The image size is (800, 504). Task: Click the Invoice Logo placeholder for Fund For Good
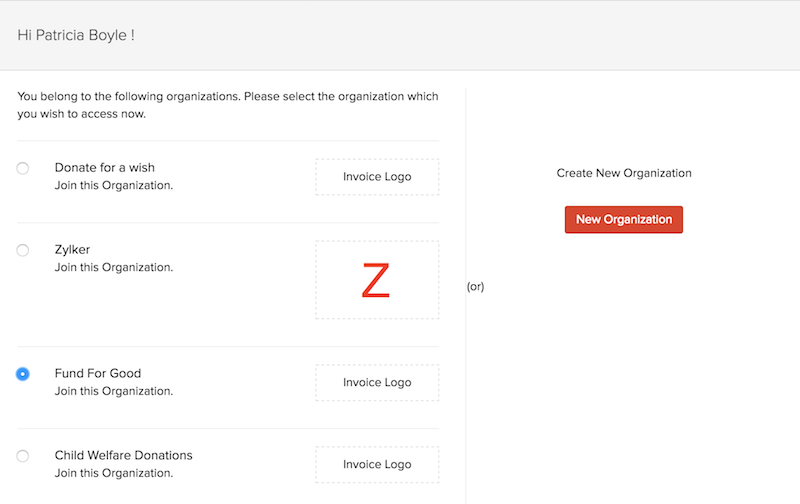click(x=377, y=383)
